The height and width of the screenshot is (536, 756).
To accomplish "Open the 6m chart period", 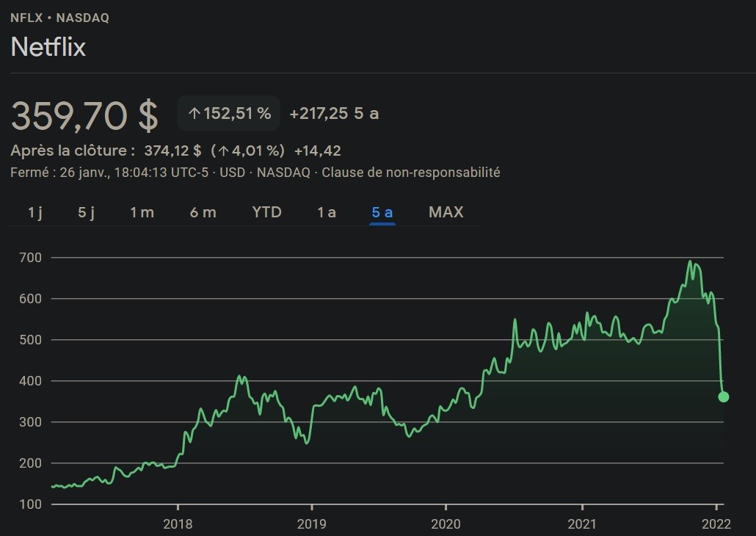I will click(x=203, y=212).
